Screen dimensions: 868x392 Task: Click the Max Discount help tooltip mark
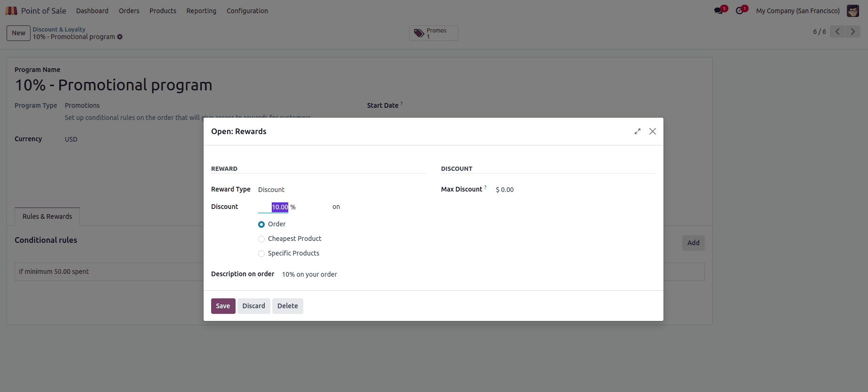click(x=485, y=187)
